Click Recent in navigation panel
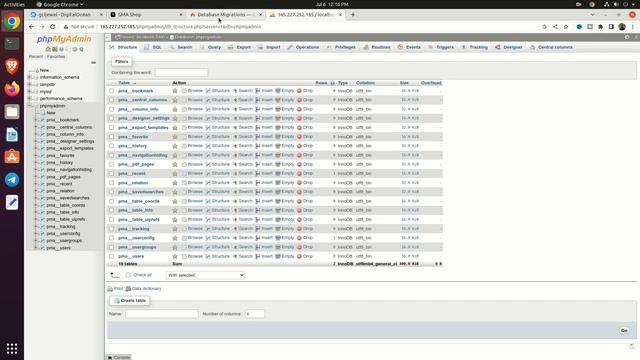The height and width of the screenshot is (360, 640). pyautogui.click(x=36, y=57)
